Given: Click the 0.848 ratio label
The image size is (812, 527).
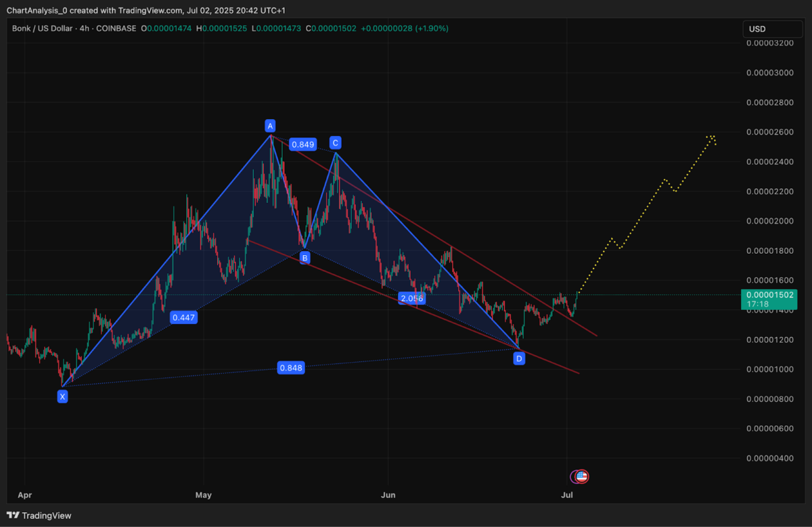Looking at the screenshot, I should tap(291, 367).
